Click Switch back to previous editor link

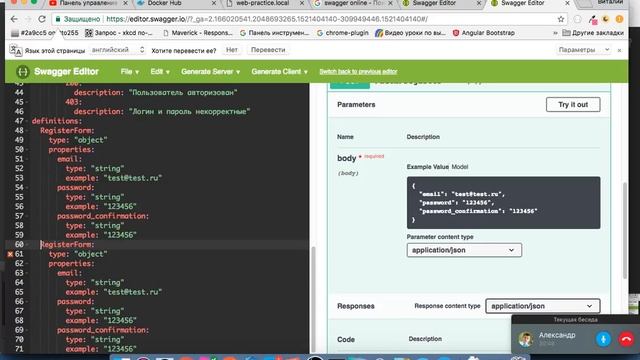pyautogui.click(x=358, y=72)
